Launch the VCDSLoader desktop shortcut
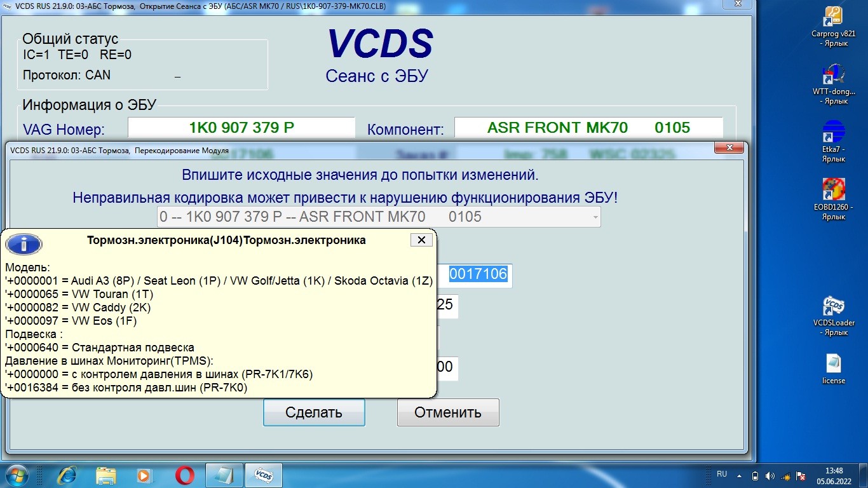 click(x=833, y=306)
